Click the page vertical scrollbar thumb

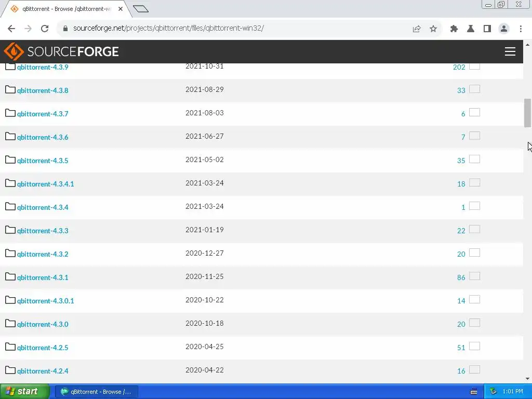tap(527, 113)
